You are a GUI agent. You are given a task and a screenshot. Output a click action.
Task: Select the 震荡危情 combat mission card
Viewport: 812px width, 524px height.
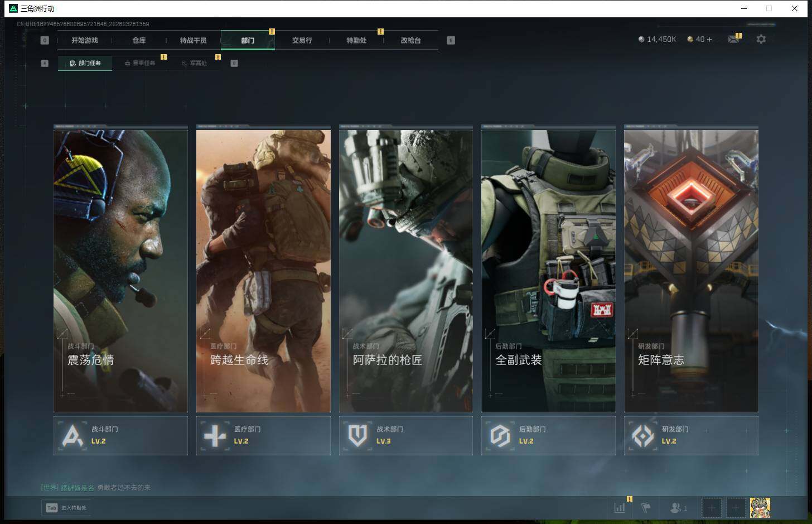[x=120, y=271]
